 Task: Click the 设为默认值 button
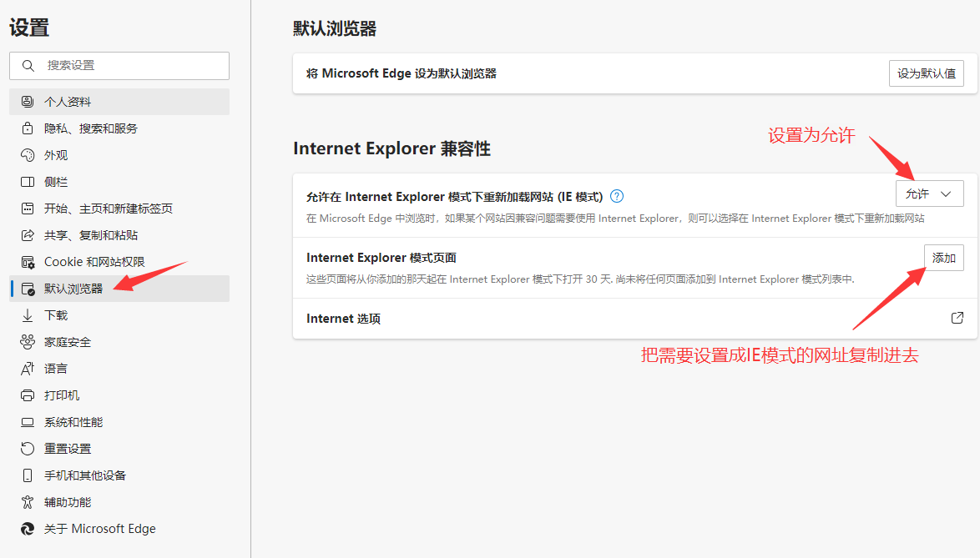click(926, 73)
